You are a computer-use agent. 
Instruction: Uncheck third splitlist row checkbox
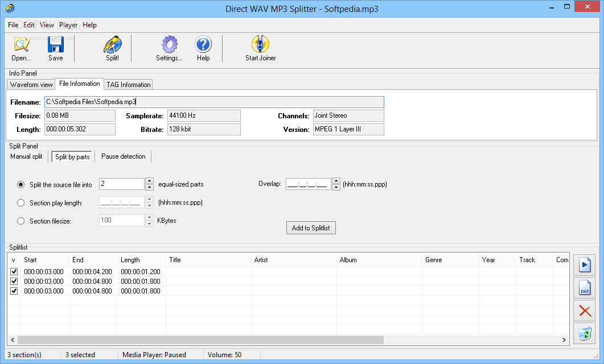[x=14, y=291]
